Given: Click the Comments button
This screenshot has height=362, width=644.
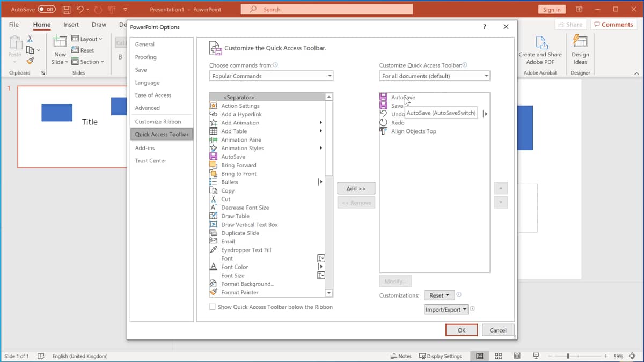Looking at the screenshot, I should coord(613,25).
